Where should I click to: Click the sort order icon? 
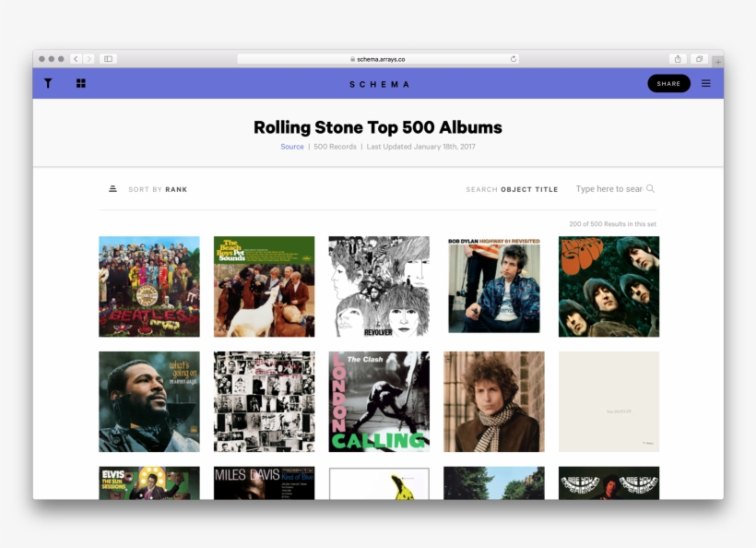pyautogui.click(x=112, y=188)
